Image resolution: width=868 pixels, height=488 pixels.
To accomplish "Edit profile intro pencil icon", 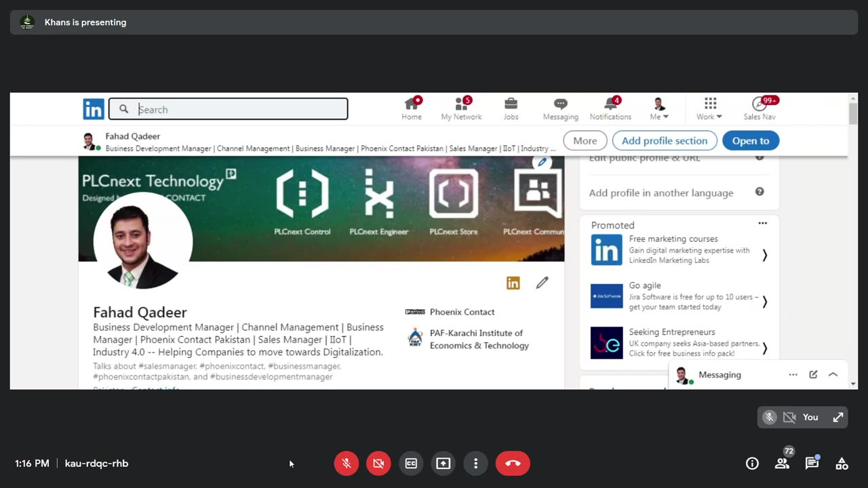I will coord(542,283).
